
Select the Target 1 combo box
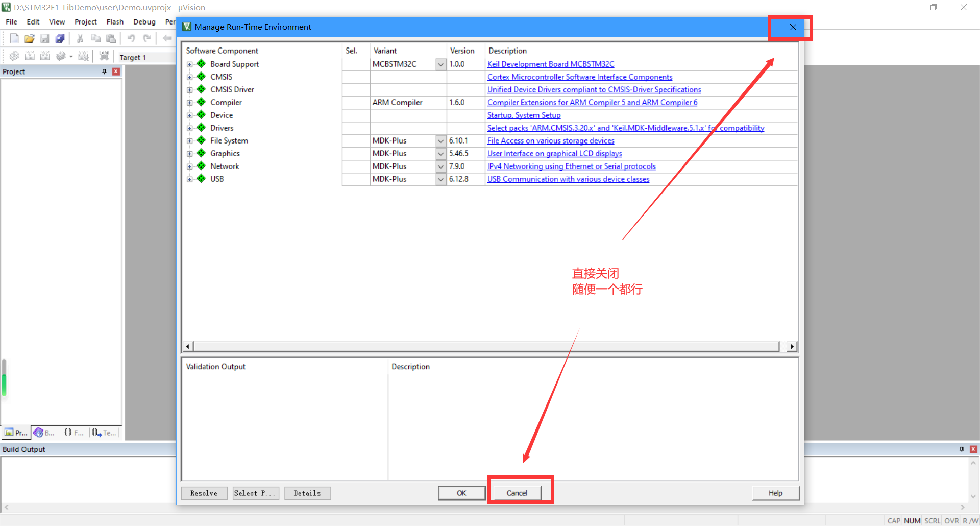click(146, 57)
